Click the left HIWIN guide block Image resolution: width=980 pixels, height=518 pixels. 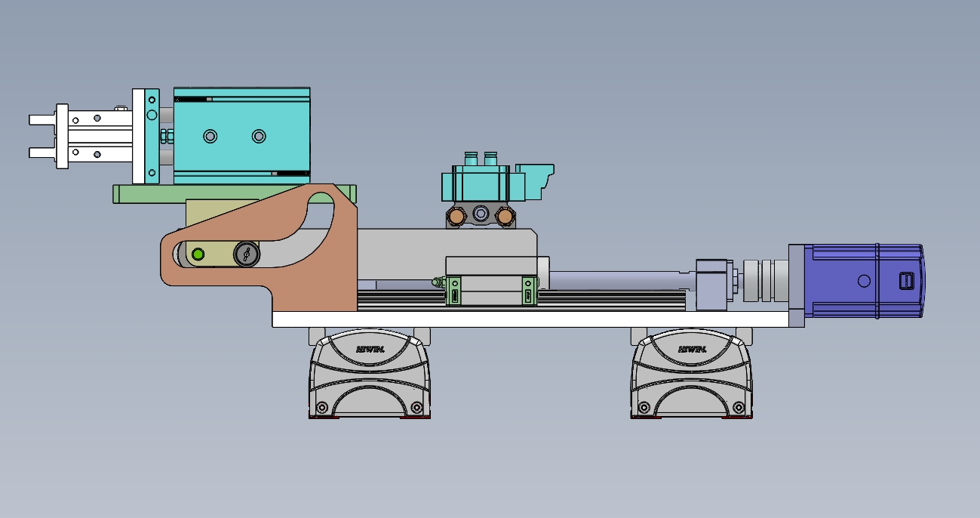point(370,373)
